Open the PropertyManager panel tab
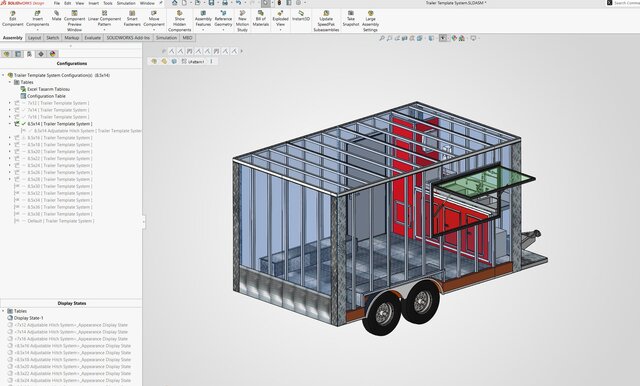 18,54
